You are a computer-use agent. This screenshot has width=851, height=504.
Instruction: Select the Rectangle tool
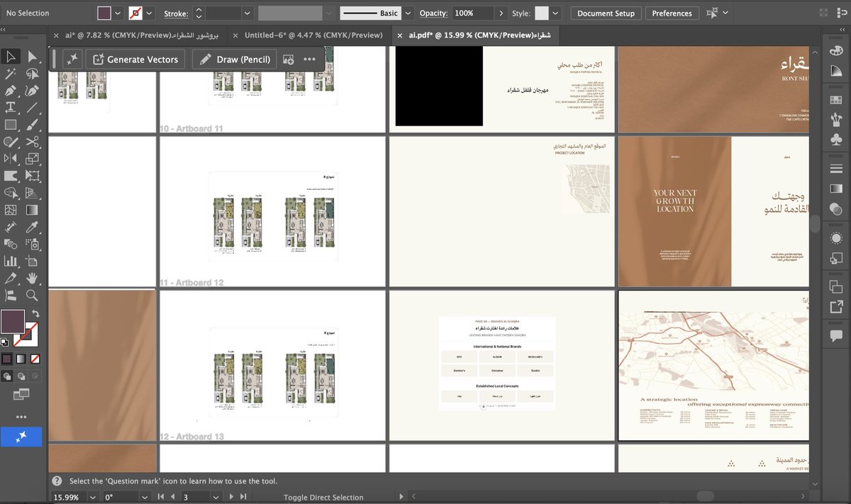coord(11,125)
